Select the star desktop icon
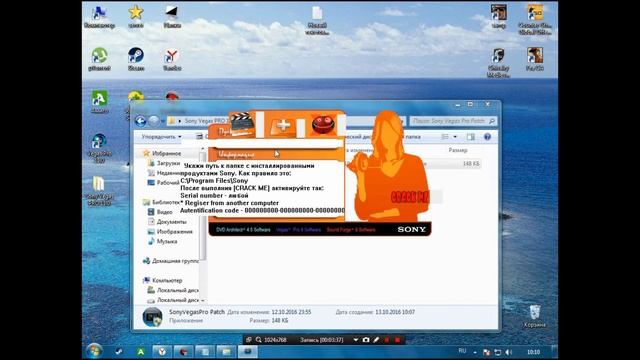This screenshot has height=360, width=640. (x=136, y=16)
